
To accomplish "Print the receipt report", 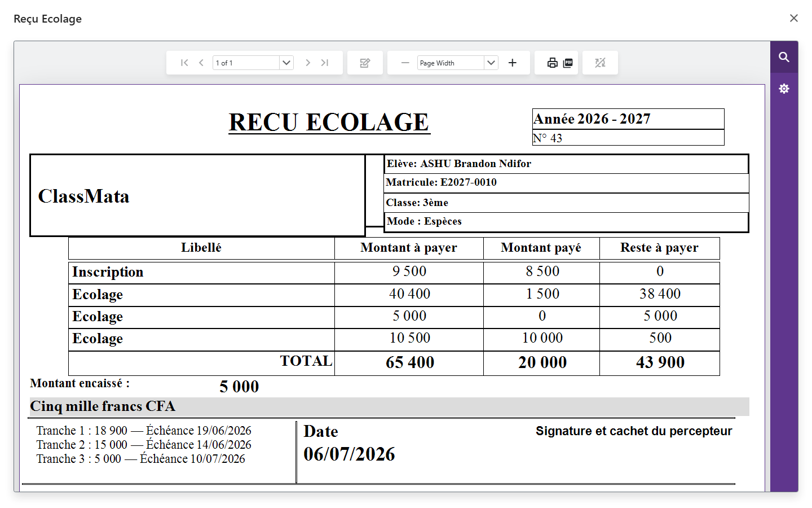I will pyautogui.click(x=553, y=63).
